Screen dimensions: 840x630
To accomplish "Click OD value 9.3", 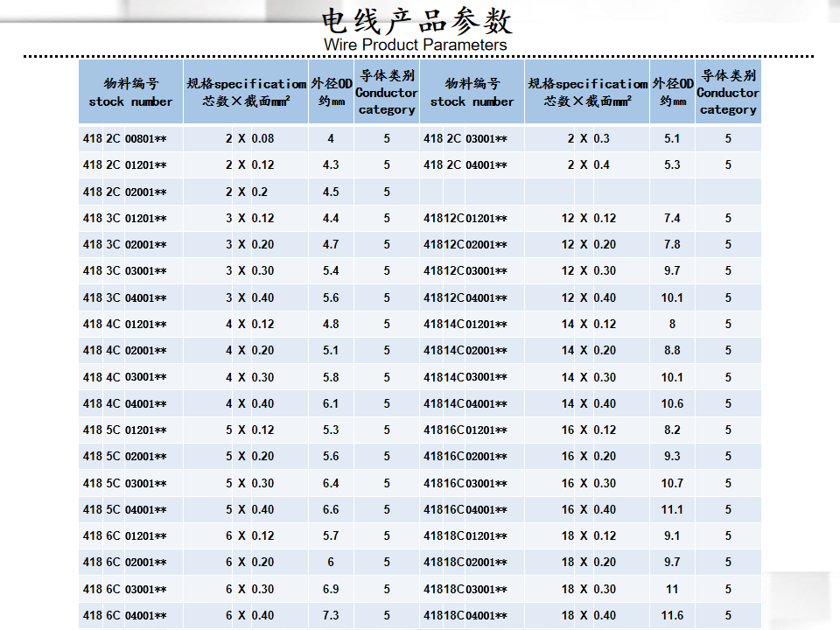I will [672, 457].
